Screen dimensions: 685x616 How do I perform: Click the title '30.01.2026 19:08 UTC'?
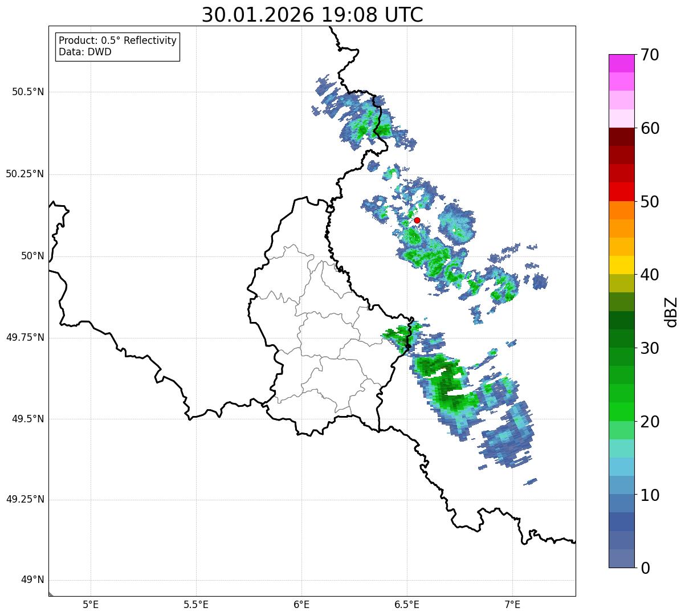[312, 15]
